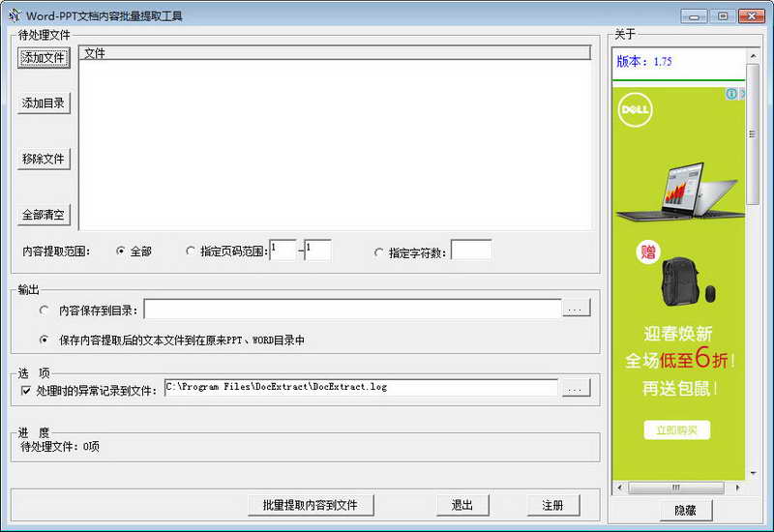Viewport: 774px width, 532px height.
Task: Click the log file path input field
Action: pyautogui.click(x=360, y=388)
